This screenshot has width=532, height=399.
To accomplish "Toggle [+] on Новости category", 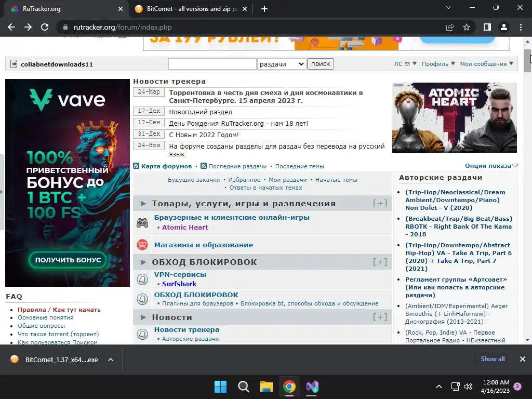I will [380, 317].
